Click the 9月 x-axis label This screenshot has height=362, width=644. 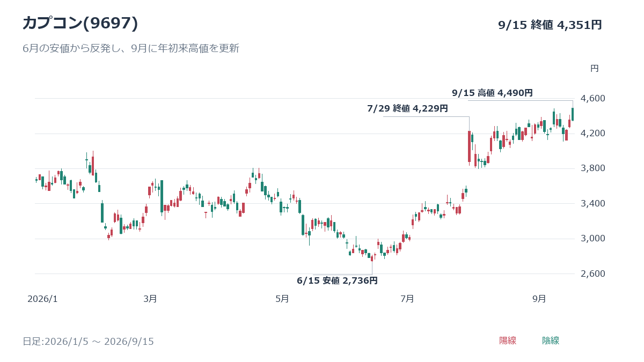[x=539, y=299]
